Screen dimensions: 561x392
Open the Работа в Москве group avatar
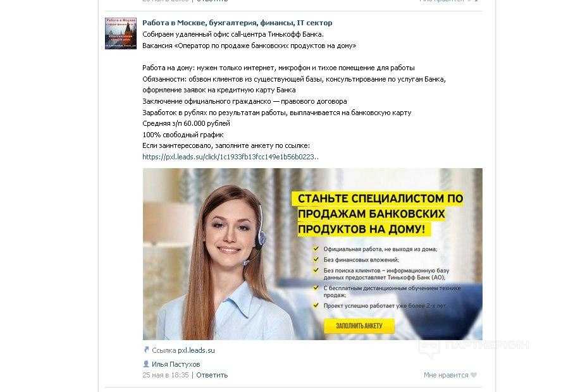click(x=121, y=34)
